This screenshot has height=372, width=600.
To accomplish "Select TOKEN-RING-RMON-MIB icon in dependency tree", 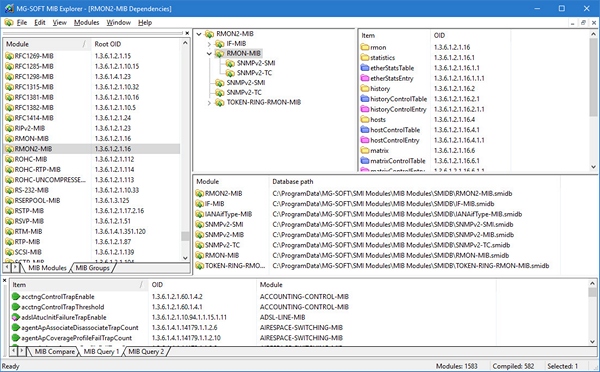I will pyautogui.click(x=219, y=103).
